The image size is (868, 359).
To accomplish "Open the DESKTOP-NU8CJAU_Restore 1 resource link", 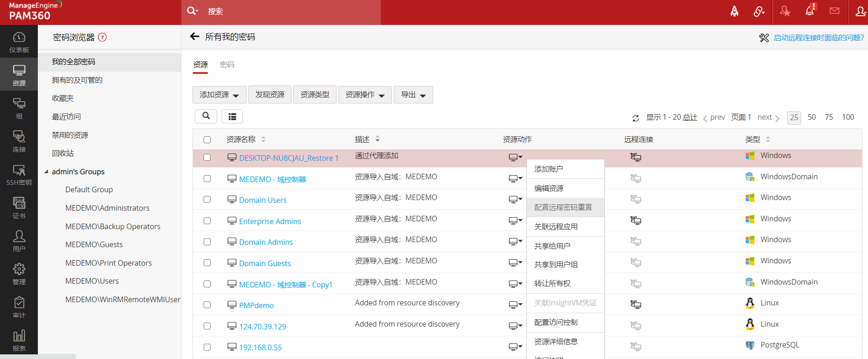I will point(289,158).
